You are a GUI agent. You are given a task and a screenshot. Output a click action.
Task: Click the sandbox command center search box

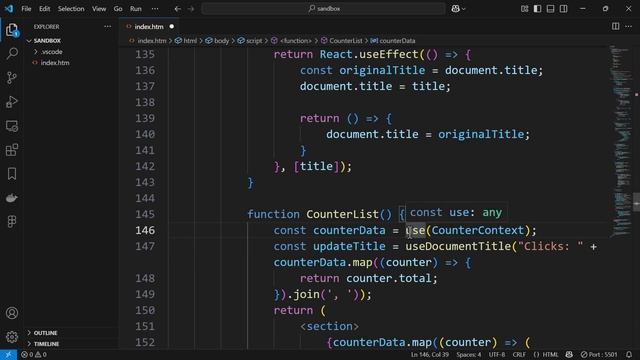point(324,9)
